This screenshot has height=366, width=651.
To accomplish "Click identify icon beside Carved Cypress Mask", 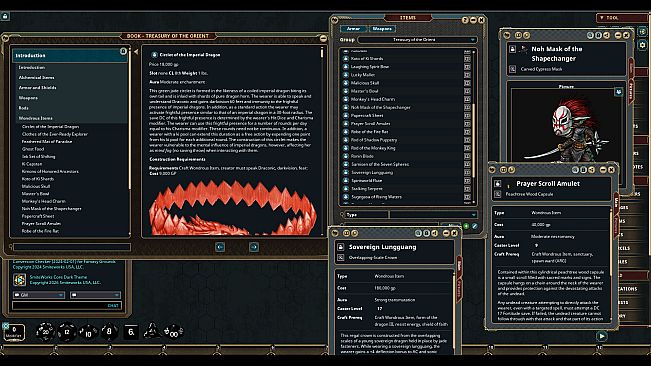I will point(512,69).
